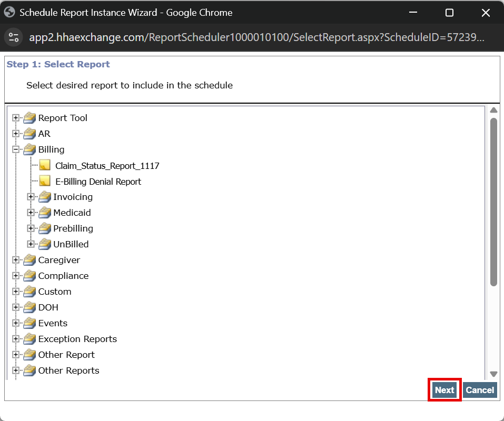Expand the Caregiver folder node

coord(16,260)
